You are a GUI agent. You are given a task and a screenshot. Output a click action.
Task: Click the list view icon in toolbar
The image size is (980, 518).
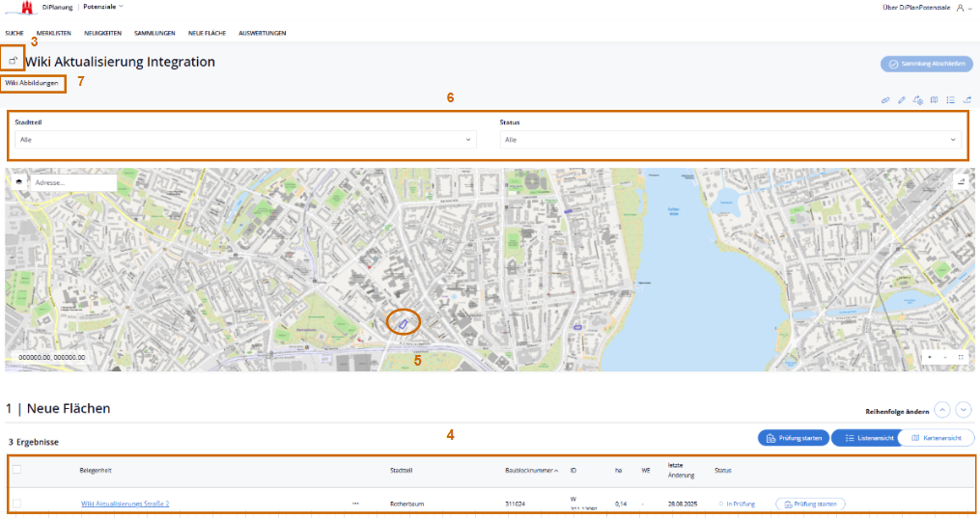point(950,99)
